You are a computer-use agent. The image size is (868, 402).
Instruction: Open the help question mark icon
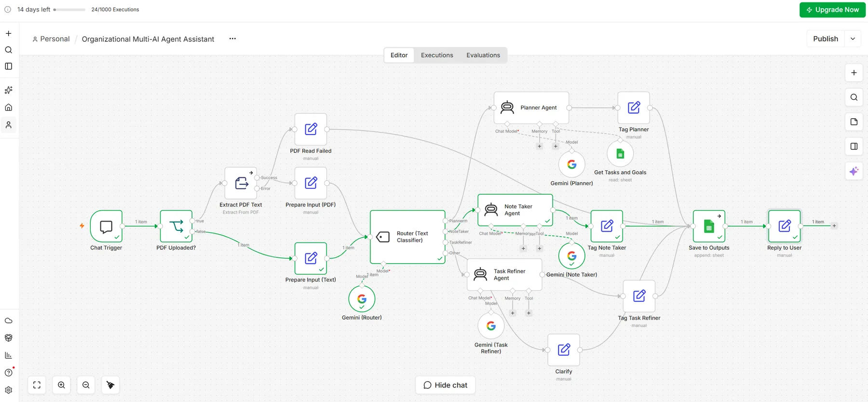[x=8, y=373]
